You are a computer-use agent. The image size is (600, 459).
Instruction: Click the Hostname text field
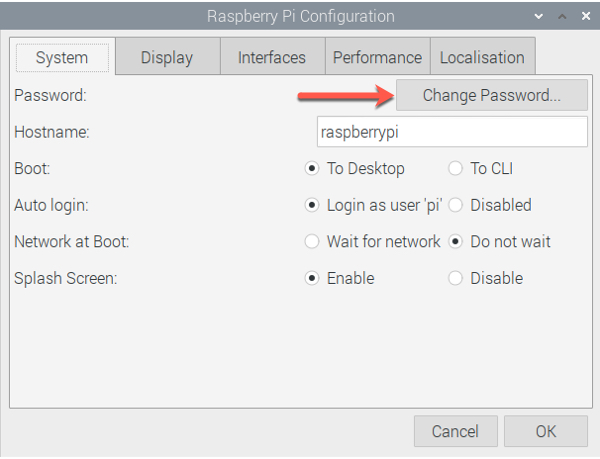(451, 132)
